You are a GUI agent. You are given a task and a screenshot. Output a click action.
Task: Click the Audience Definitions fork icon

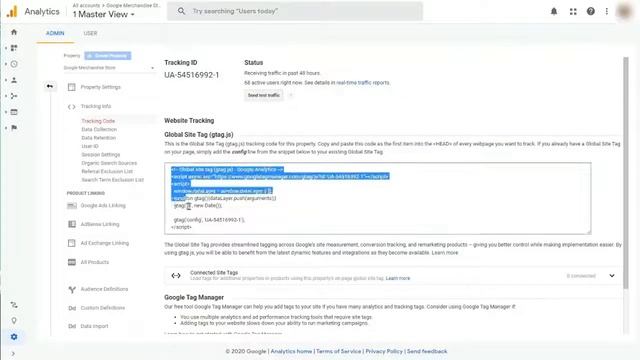pyautogui.click(x=72, y=289)
